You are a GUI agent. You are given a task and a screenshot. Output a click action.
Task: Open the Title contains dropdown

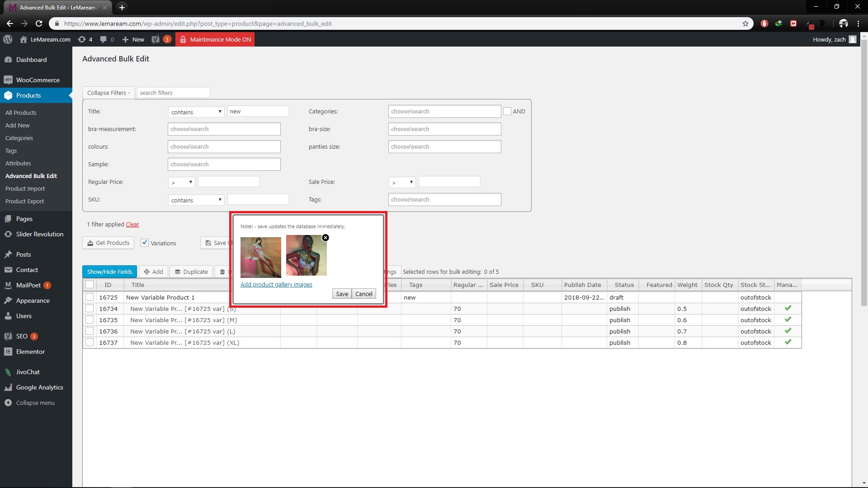coord(196,112)
